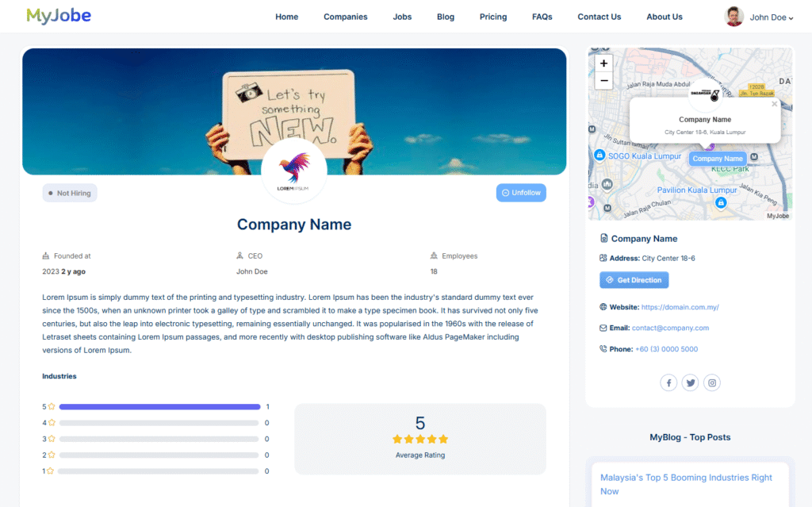Click the Pavilion Kuala Lumpur map pin
The width and height of the screenshot is (812, 507).
coord(720,202)
